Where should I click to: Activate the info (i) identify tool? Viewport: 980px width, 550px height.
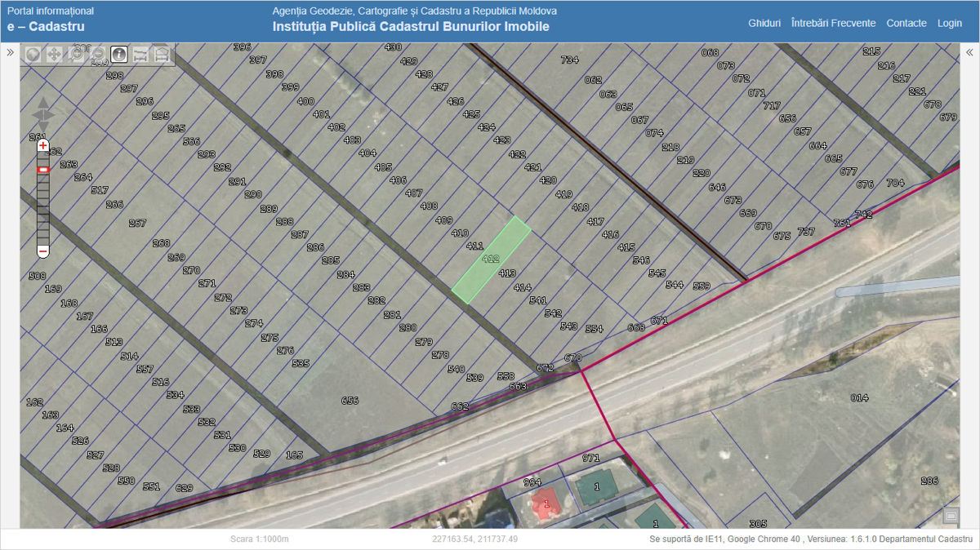(x=119, y=55)
